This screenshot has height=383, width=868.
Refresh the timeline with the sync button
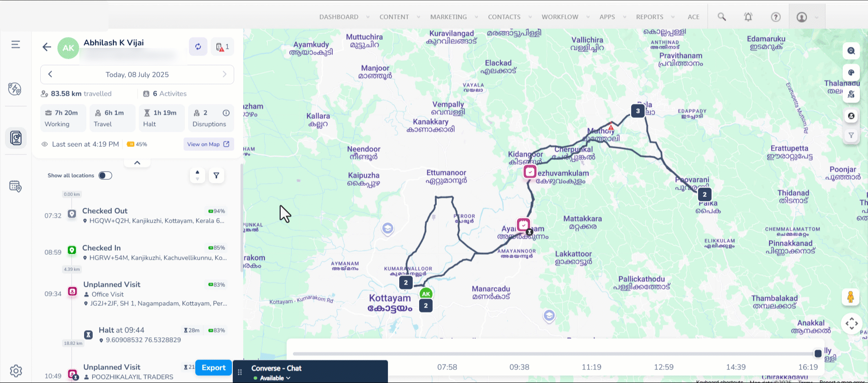coord(198,47)
